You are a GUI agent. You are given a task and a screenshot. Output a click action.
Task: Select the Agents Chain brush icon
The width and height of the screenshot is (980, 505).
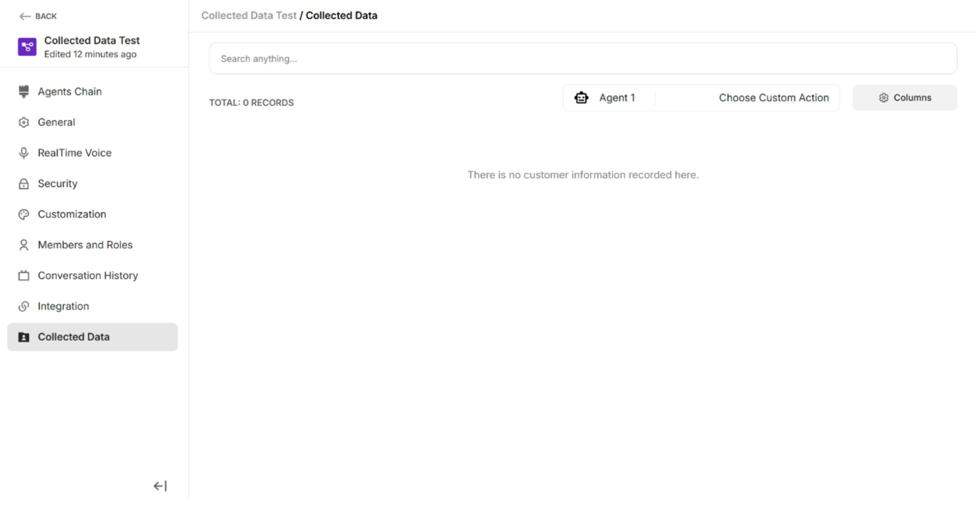(x=23, y=91)
